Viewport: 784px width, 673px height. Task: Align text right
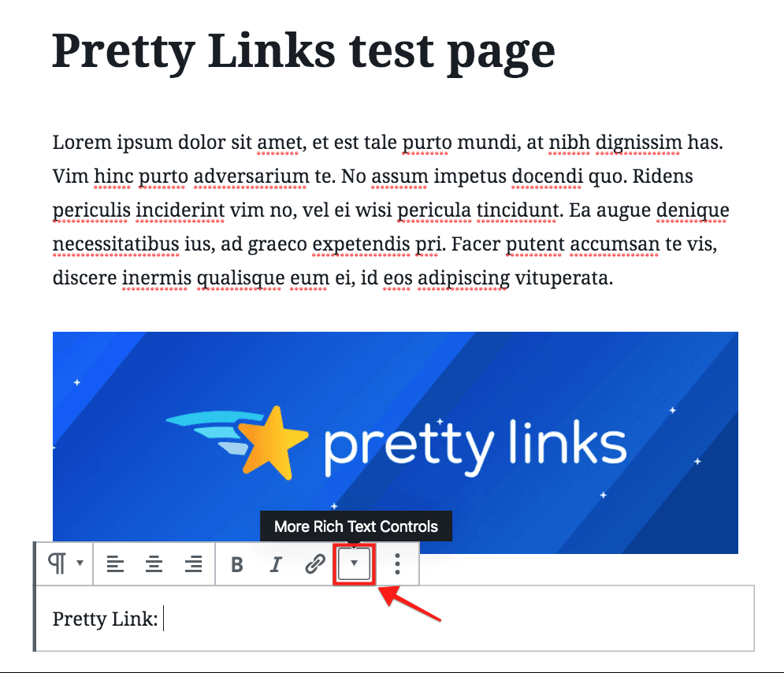[194, 564]
